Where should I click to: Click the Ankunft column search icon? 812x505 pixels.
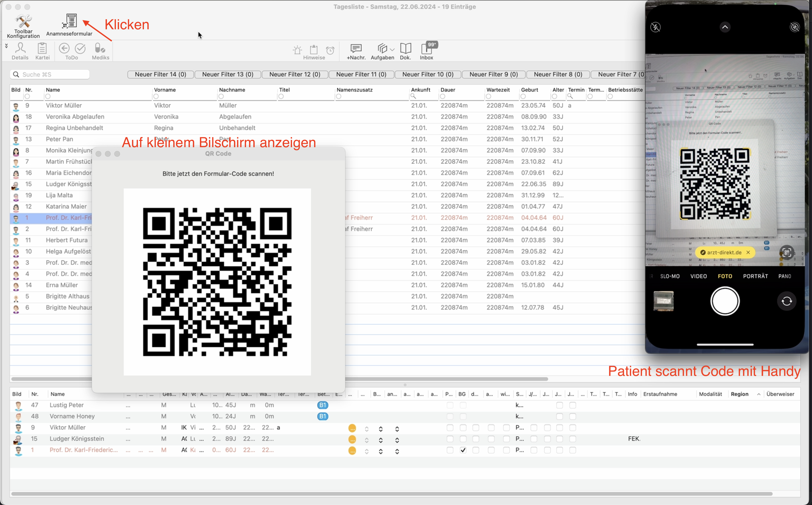pyautogui.click(x=413, y=97)
